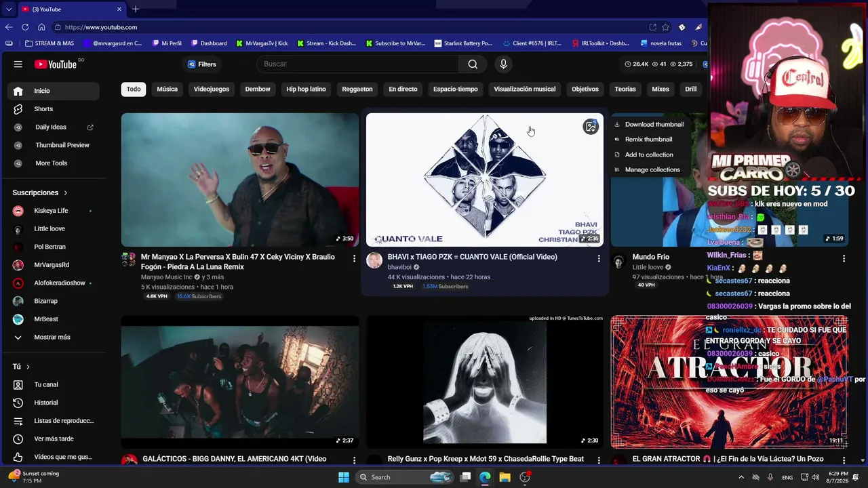This screenshot has height=488, width=868.
Task: Expand the Suscripciones section
Action: point(40,192)
